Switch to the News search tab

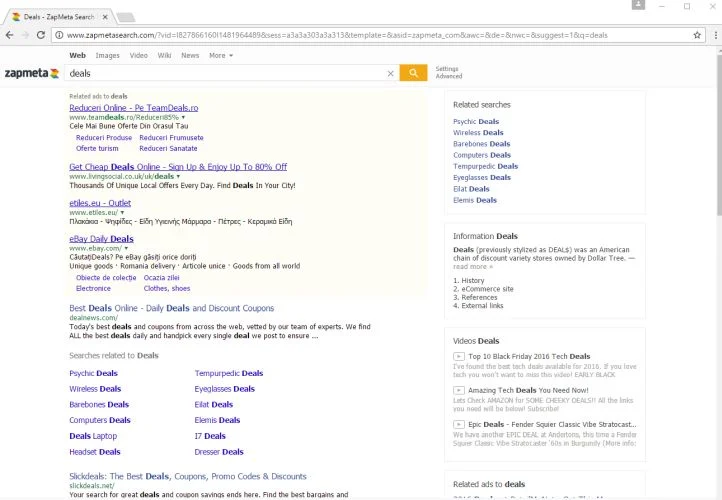click(190, 55)
